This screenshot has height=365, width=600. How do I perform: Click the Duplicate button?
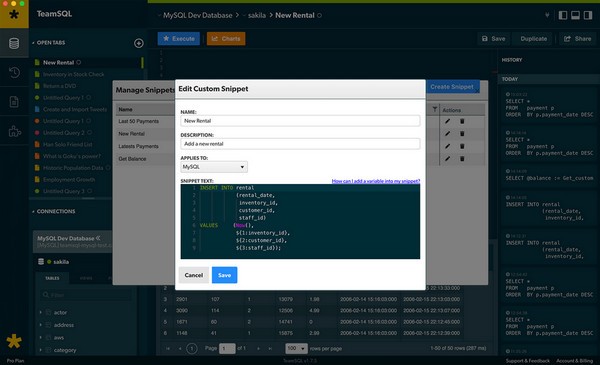[x=533, y=39]
